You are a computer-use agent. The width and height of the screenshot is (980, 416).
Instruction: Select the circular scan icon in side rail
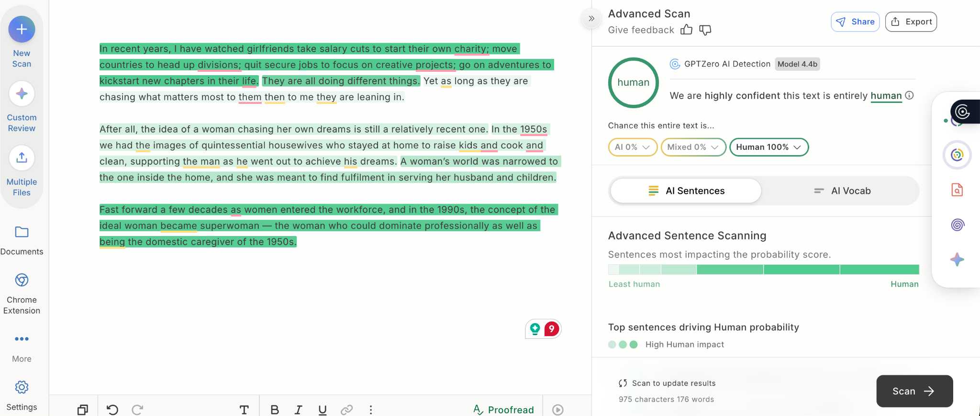pos(957,155)
